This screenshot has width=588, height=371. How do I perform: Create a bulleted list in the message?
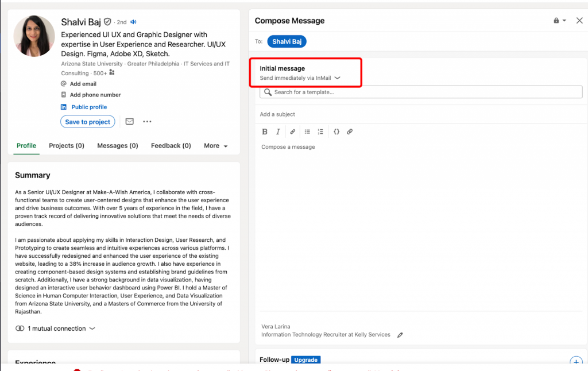pyautogui.click(x=307, y=132)
